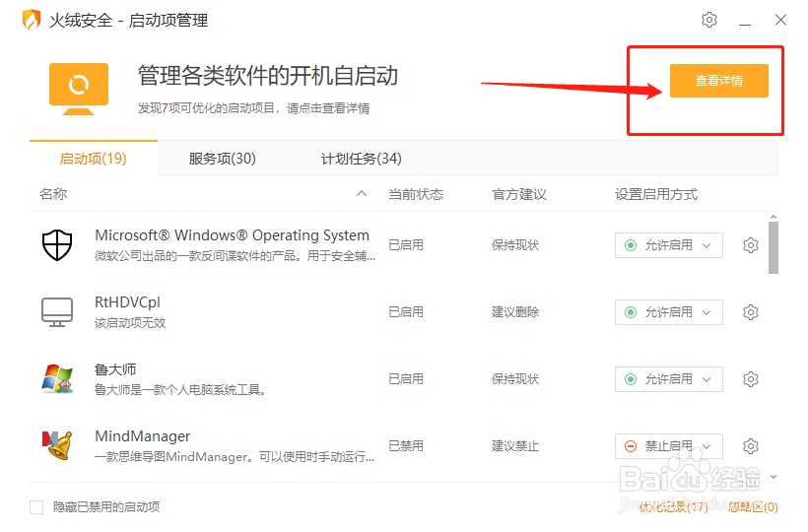The height and width of the screenshot is (532, 808).
Task: Open the 忽略区(0) link
Action: (753, 507)
